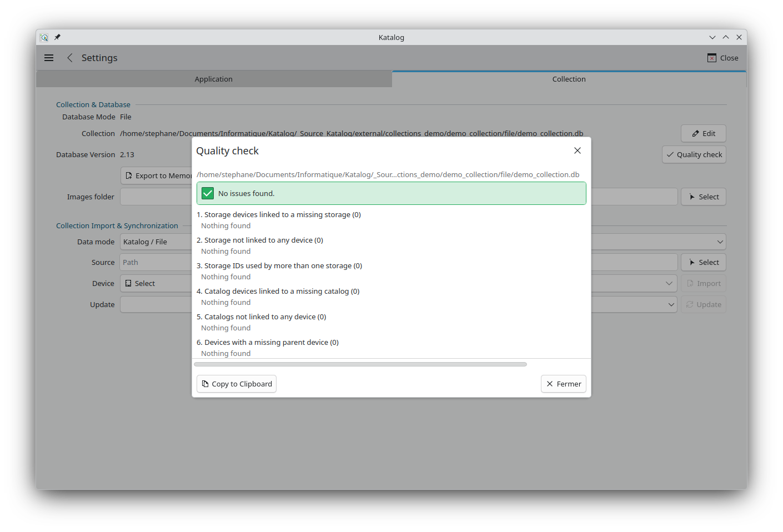The image size is (783, 532).
Task: Click the Katalog app icon in title bar
Action: point(44,37)
